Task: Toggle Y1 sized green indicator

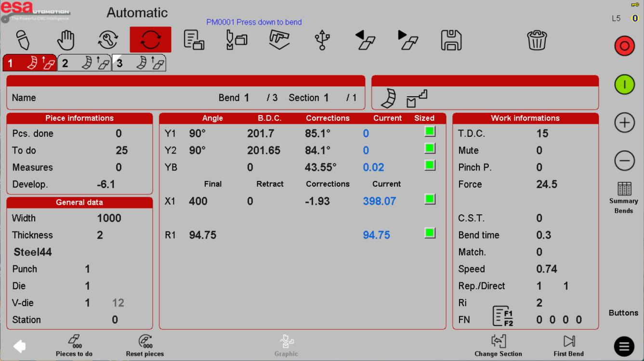Action: [430, 131]
